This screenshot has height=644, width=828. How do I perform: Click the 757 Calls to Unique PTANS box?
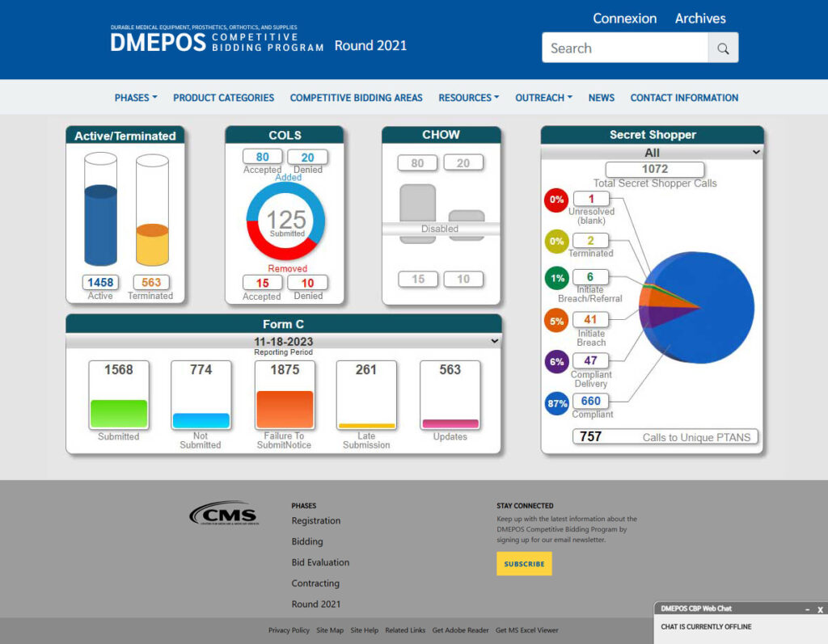[x=665, y=436]
